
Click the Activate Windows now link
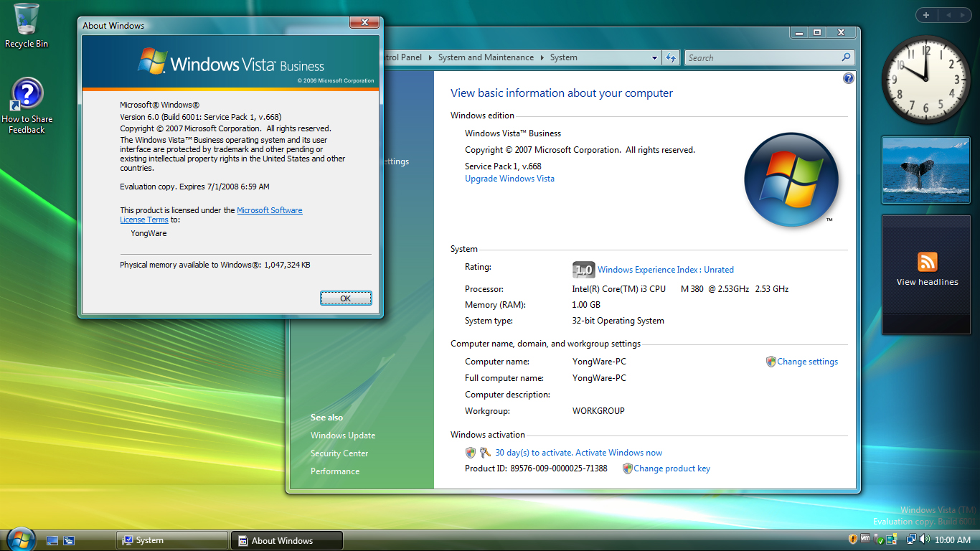pyautogui.click(x=619, y=453)
